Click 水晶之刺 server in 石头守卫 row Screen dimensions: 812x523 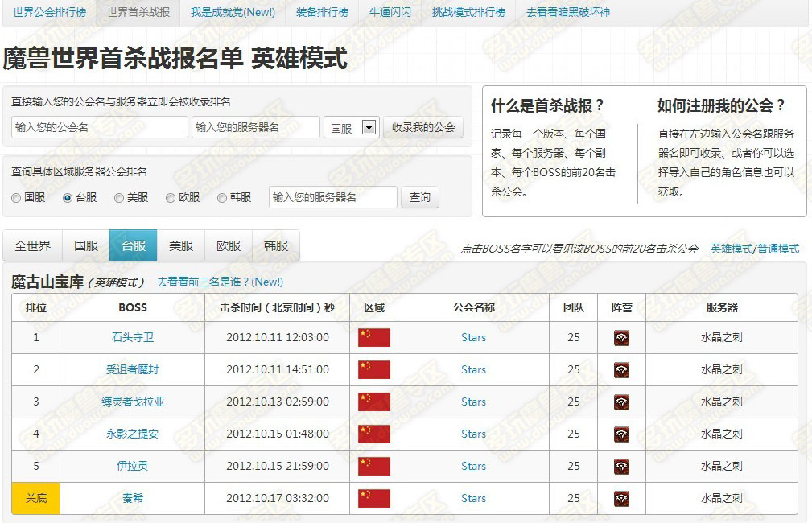[x=721, y=338]
